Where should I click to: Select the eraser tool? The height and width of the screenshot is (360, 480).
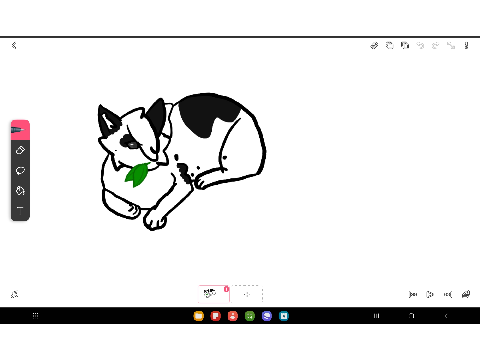point(20,150)
